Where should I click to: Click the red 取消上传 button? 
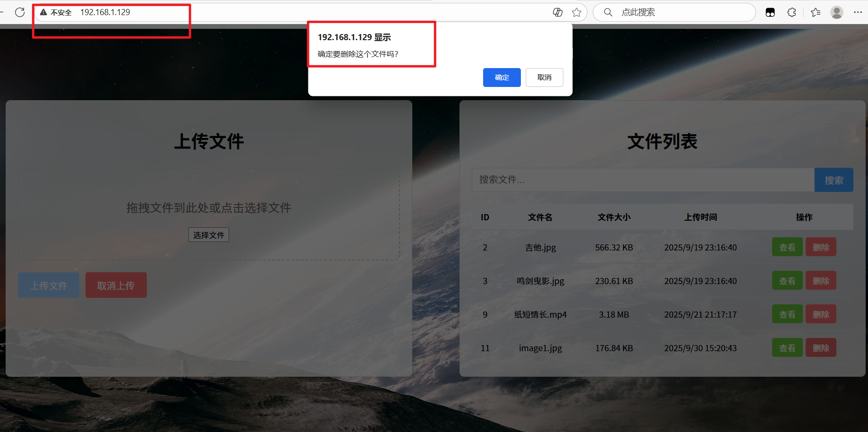tap(116, 285)
